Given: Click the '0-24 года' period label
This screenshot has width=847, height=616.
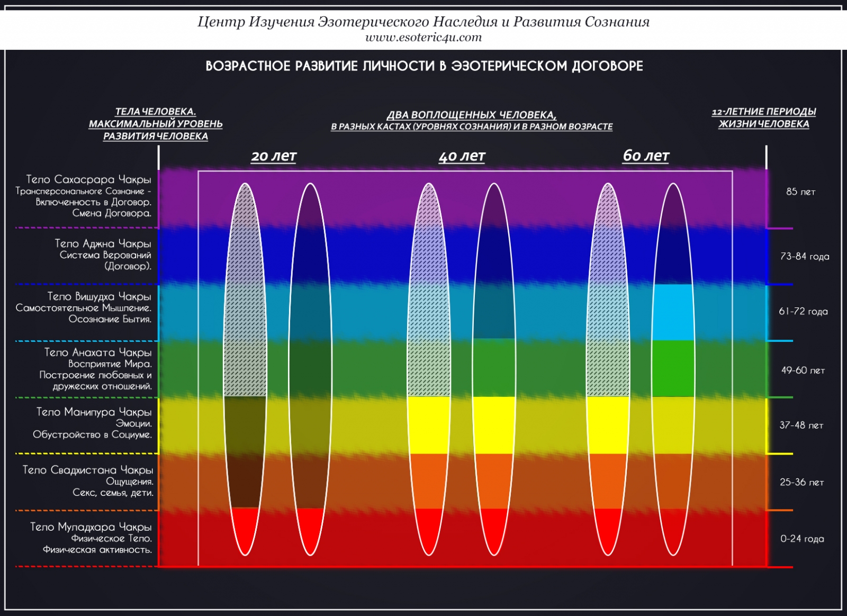Looking at the screenshot, I should pos(802,539).
